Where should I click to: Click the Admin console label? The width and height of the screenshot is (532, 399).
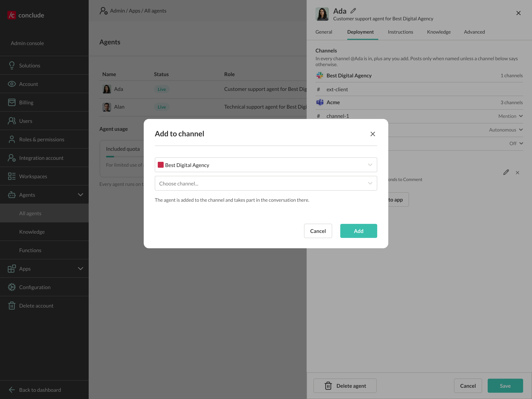point(27,43)
